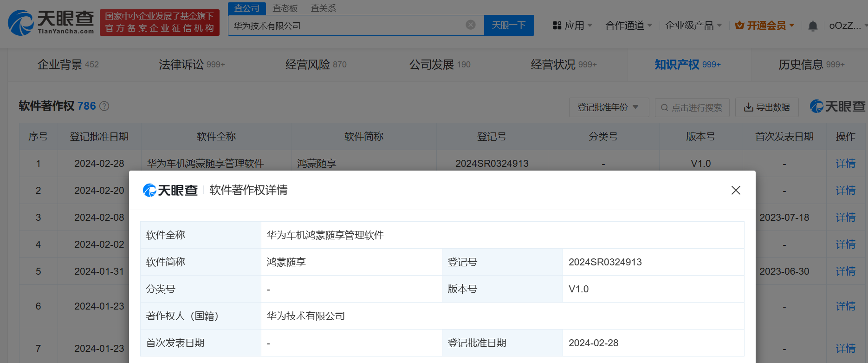Select 鸿蒙随享 short name in the dialog

(x=286, y=262)
